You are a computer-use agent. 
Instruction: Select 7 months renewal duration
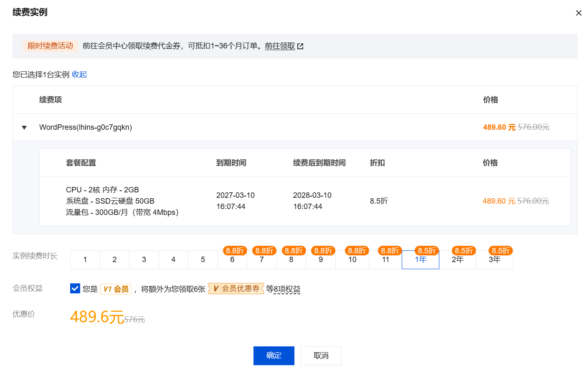tap(262, 260)
